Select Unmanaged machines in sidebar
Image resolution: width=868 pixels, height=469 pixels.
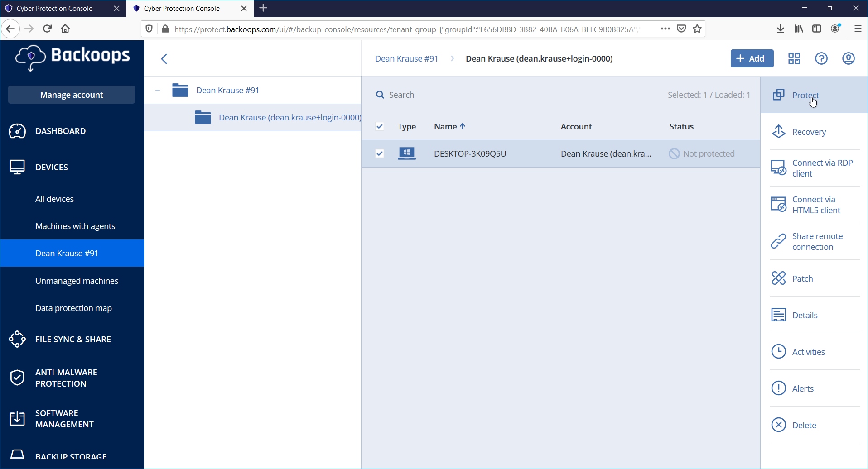pyautogui.click(x=77, y=281)
